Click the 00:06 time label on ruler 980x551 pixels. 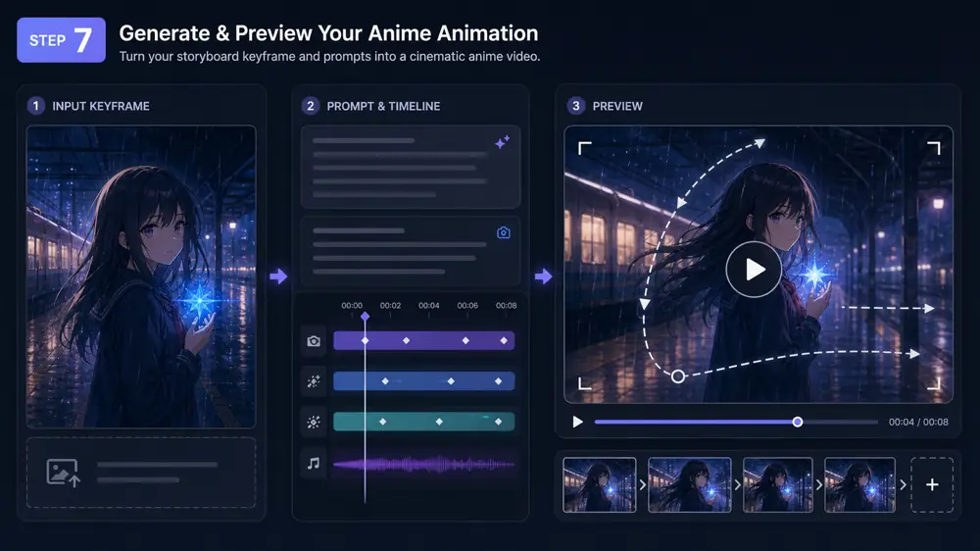click(467, 306)
